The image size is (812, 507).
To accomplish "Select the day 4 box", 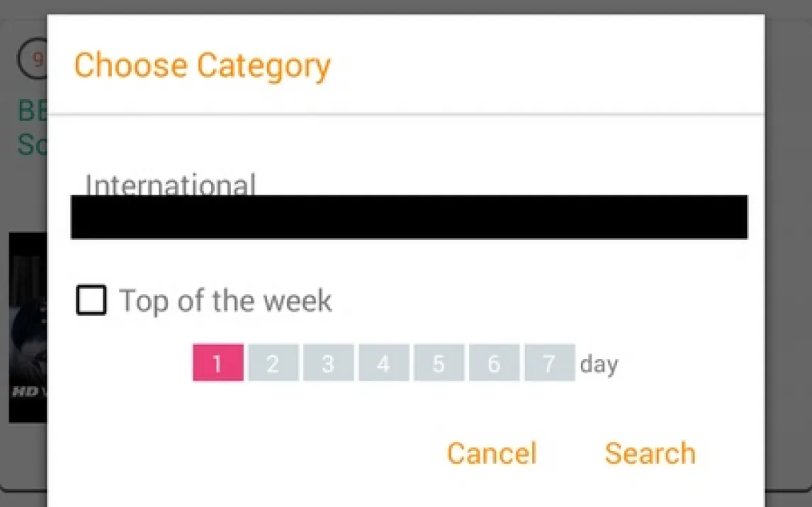I will [x=383, y=363].
